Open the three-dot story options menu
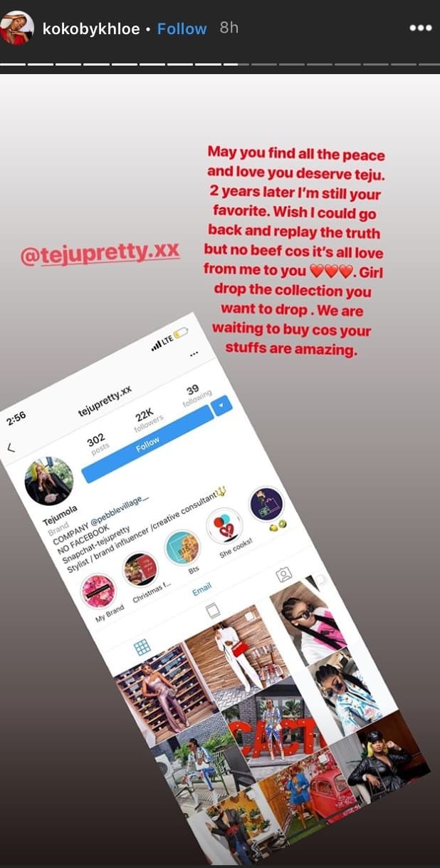Viewport: 440px width, 868px height. point(420,29)
